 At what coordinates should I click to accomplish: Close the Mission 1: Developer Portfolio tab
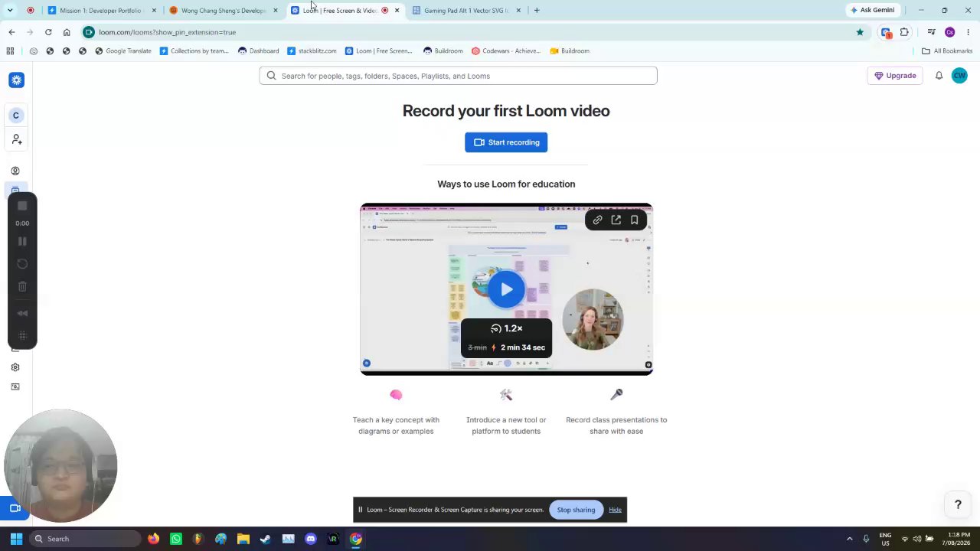click(154, 11)
